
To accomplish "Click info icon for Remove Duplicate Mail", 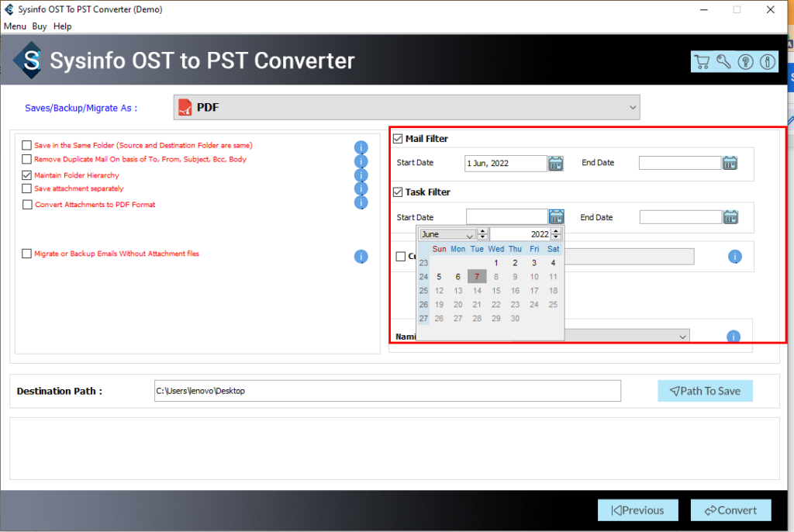I will coord(361,161).
